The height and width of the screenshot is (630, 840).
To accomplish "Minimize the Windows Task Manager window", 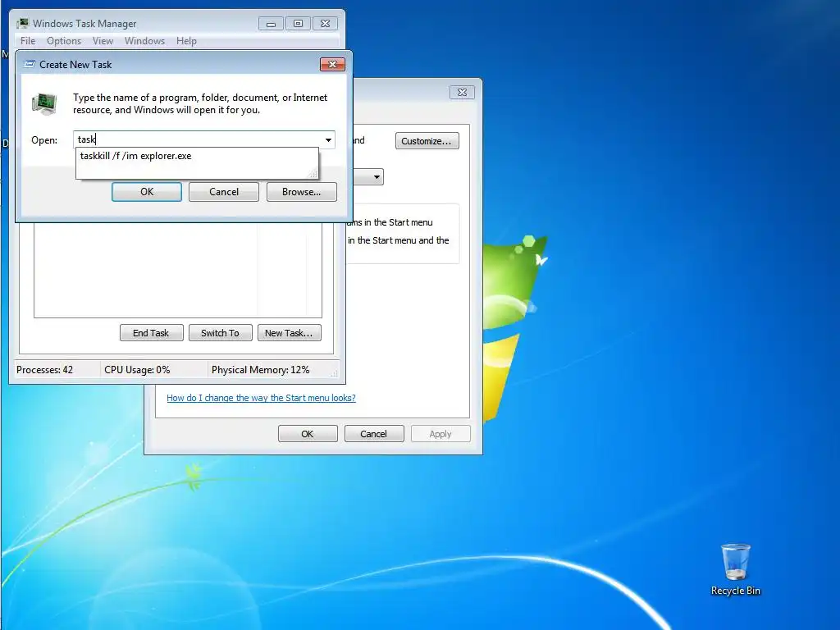I will [x=271, y=24].
